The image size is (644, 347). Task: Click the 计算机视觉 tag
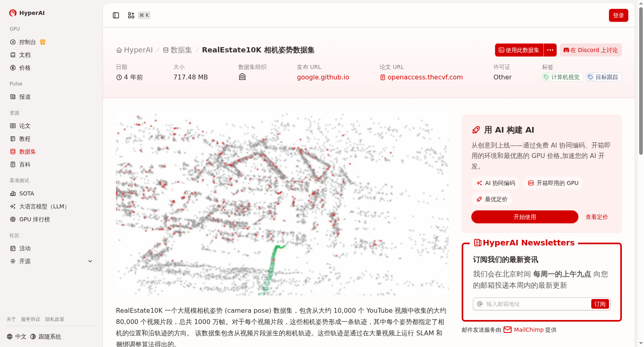[x=562, y=77]
